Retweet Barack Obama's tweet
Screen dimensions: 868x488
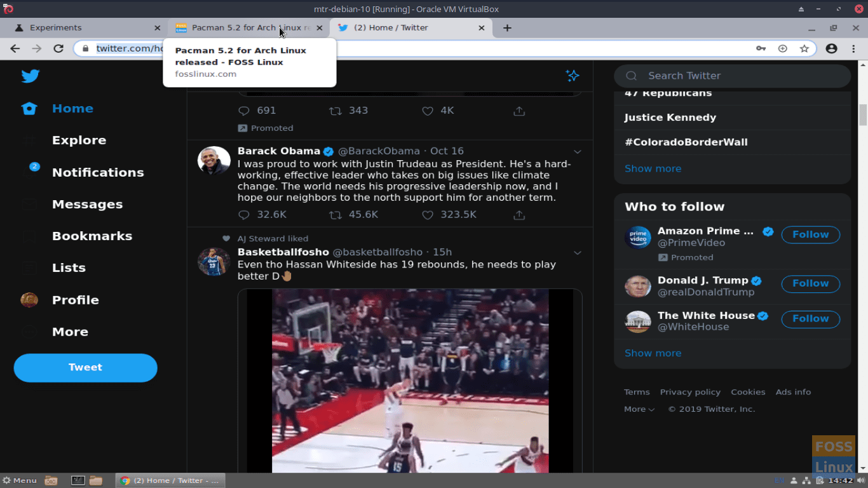(x=335, y=215)
